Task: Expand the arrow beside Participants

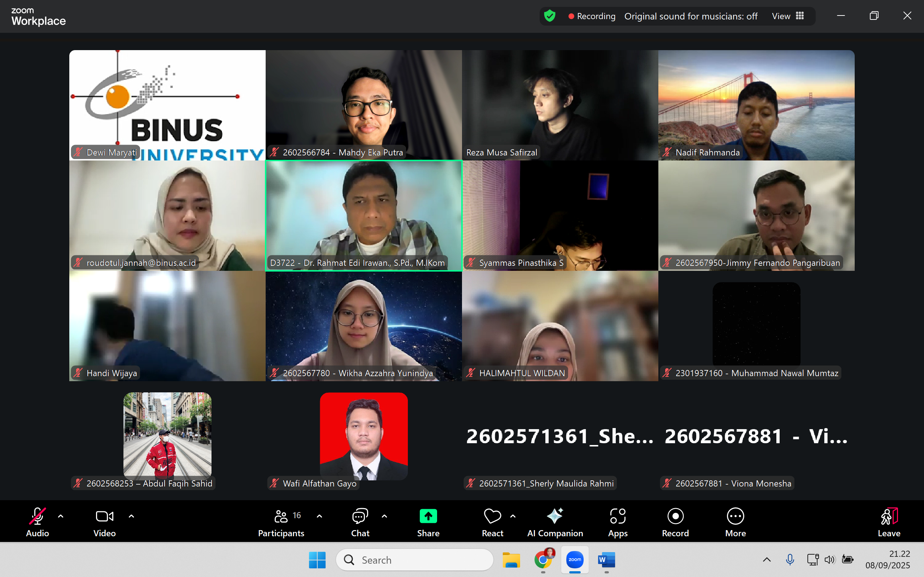Action: pyautogui.click(x=319, y=516)
